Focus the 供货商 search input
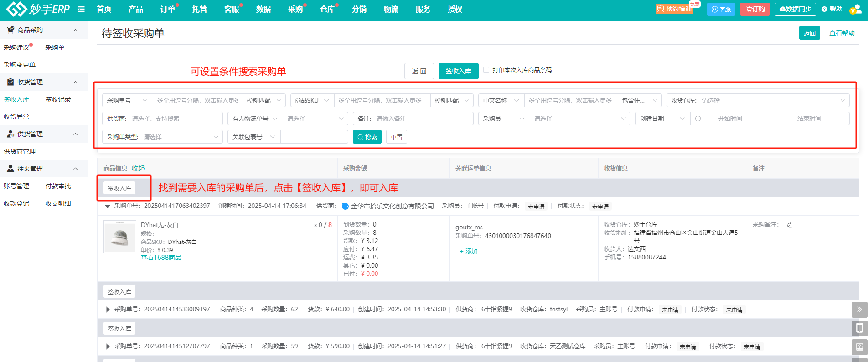Image resolution: width=868 pixels, height=362 pixels. pos(163,119)
